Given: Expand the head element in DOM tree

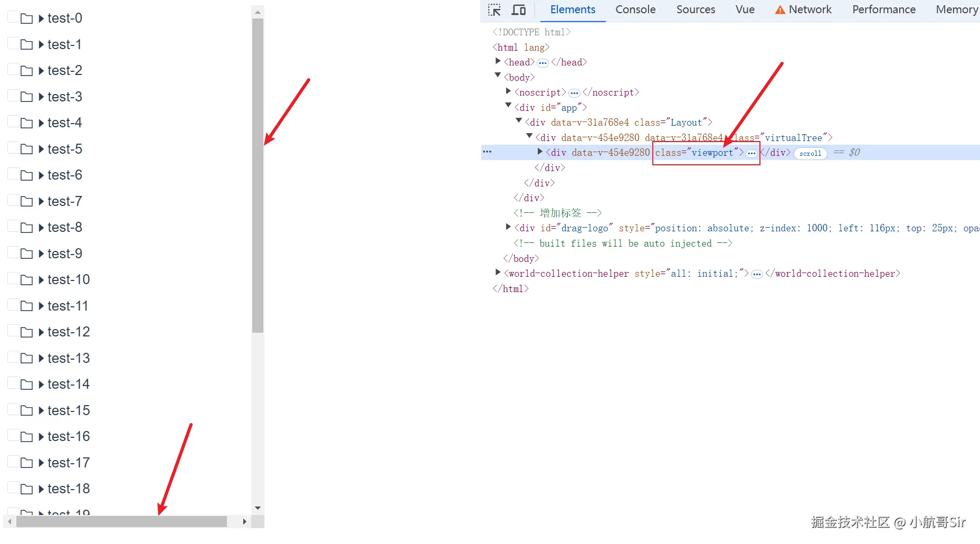Looking at the screenshot, I should pyautogui.click(x=498, y=61).
